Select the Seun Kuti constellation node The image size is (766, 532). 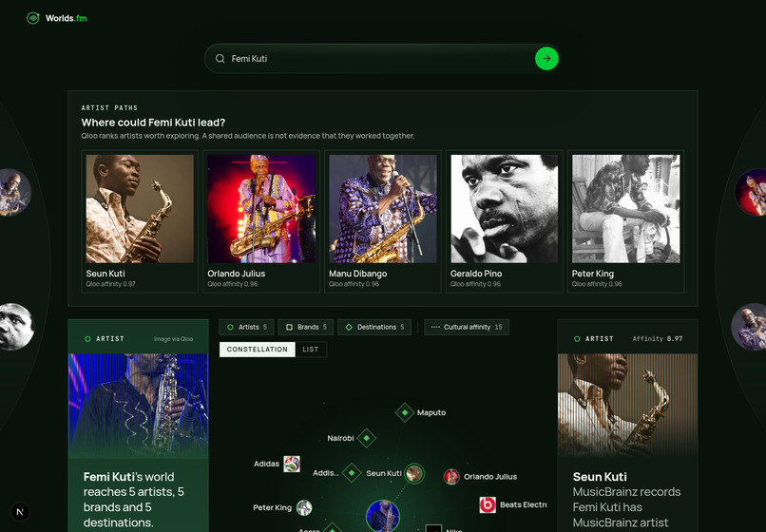coord(414,473)
